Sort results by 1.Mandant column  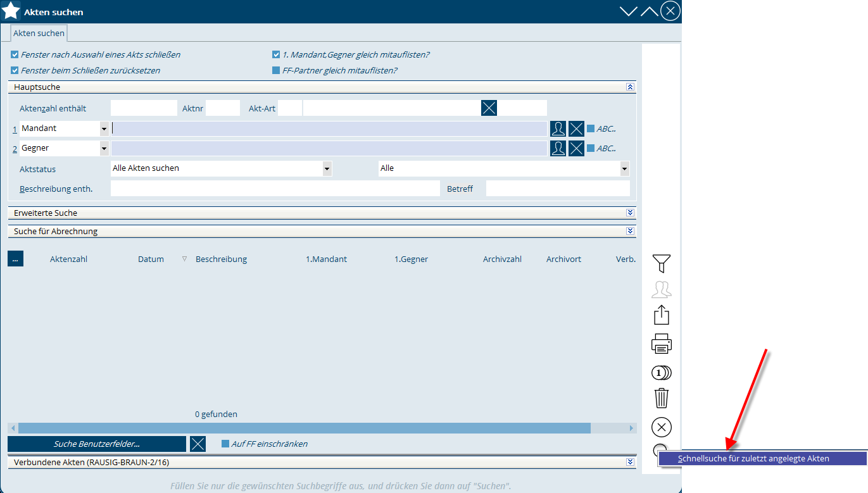tap(326, 259)
